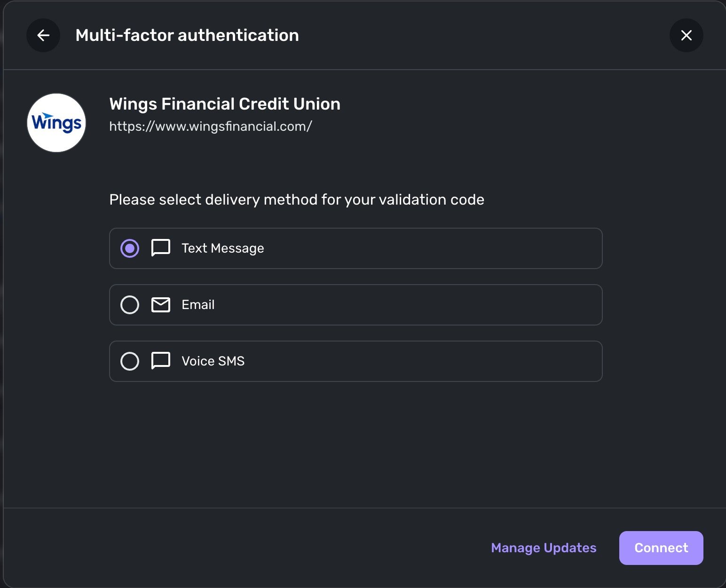726x588 pixels.
Task: Click the speech bubble icon beside Text Message
Action: [161, 248]
